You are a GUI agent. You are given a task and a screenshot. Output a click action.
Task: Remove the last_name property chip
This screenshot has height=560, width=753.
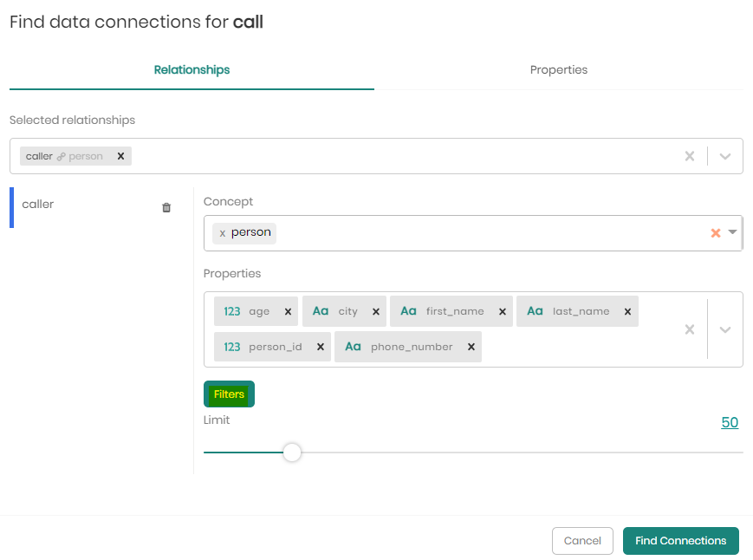pos(627,311)
